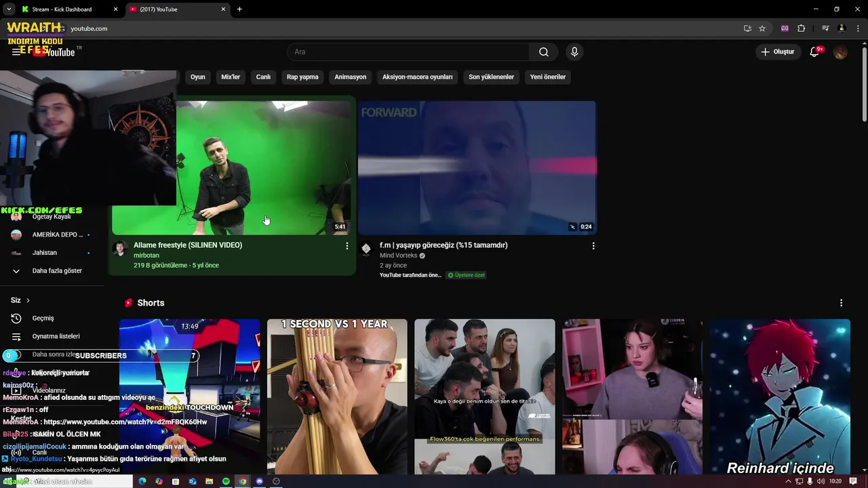Click the mirbotan channel avatar
Viewport: 868px width, 488px height.
[120, 249]
